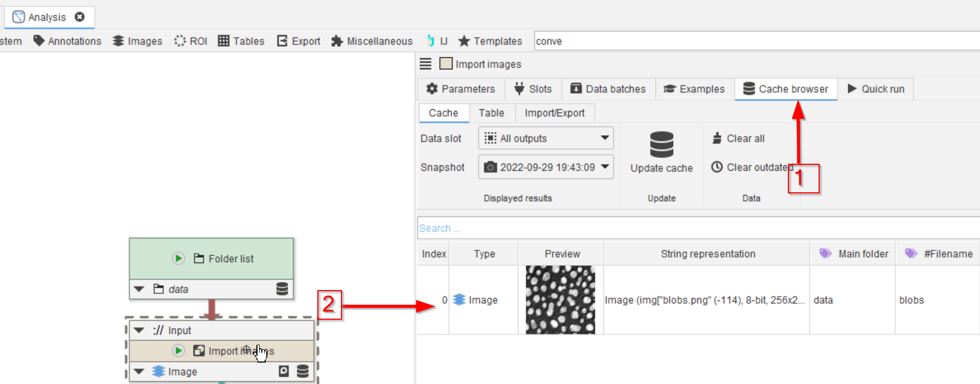Focus the Search field above results table
This screenshot has width=980, height=384.
coord(697,228)
